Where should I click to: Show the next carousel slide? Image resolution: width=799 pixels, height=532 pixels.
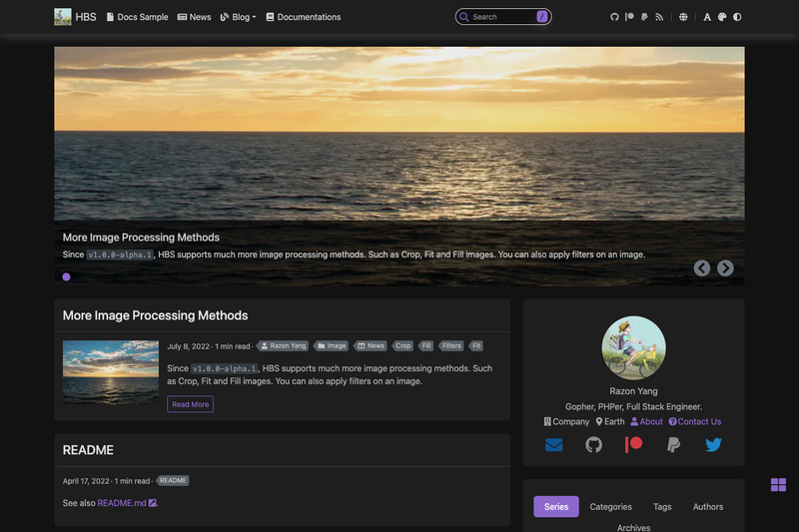[x=726, y=267]
